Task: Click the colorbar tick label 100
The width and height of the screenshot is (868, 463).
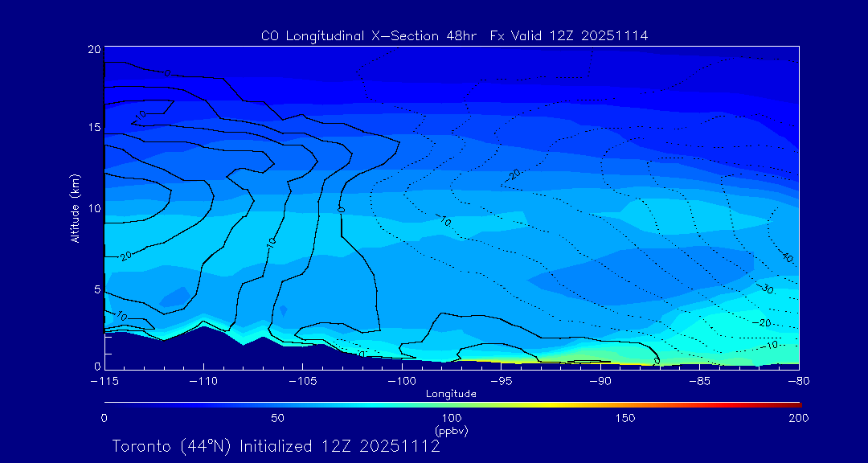Action: click(x=452, y=418)
